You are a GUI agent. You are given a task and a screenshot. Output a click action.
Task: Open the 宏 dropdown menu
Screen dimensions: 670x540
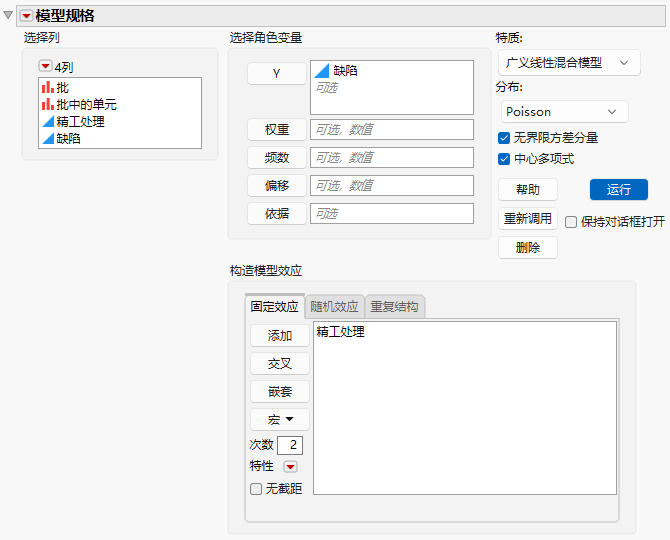click(x=280, y=420)
